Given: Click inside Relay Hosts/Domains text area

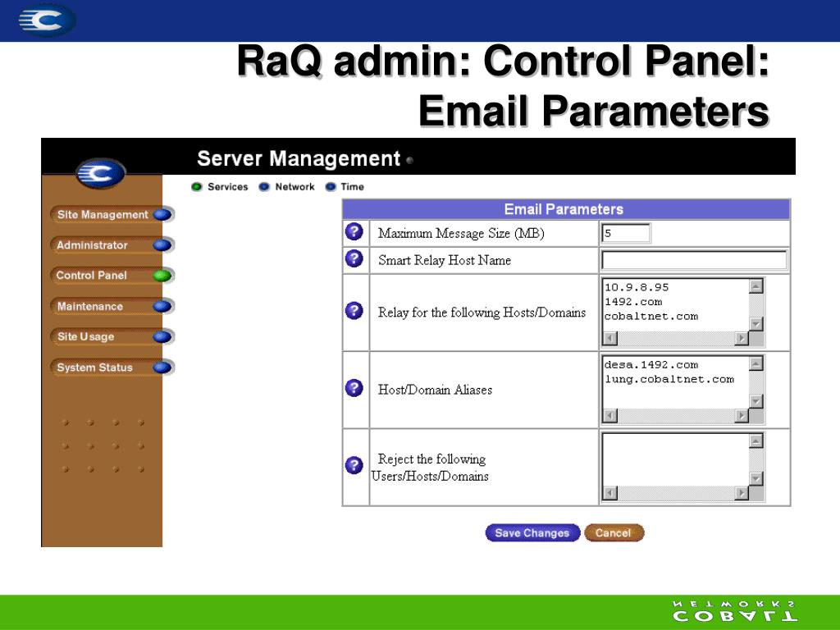Looking at the screenshot, I should click(x=675, y=304).
